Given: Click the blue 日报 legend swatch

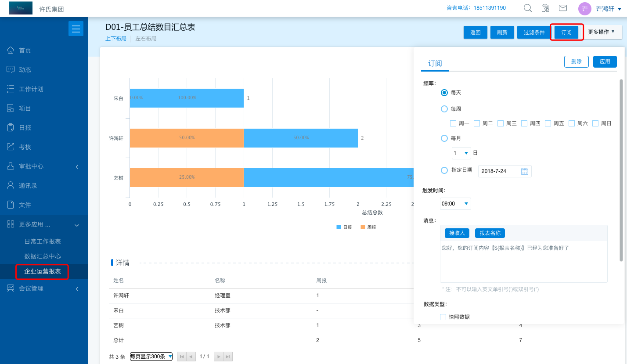Looking at the screenshot, I should click(x=339, y=227).
